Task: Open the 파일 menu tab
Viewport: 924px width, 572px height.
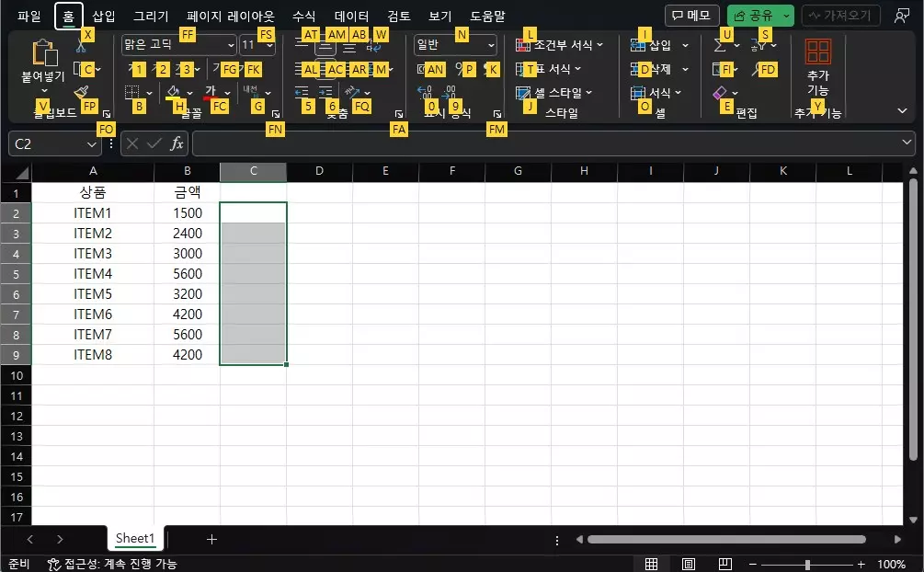Action: click(29, 16)
